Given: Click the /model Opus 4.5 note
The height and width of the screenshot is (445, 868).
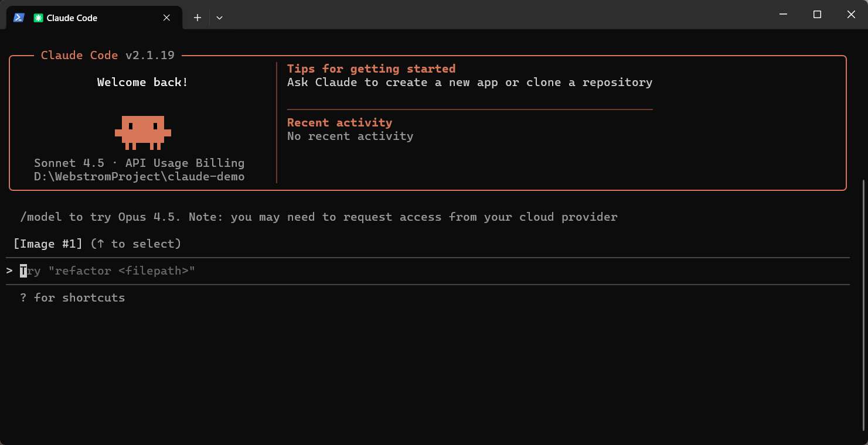Looking at the screenshot, I should click(319, 217).
